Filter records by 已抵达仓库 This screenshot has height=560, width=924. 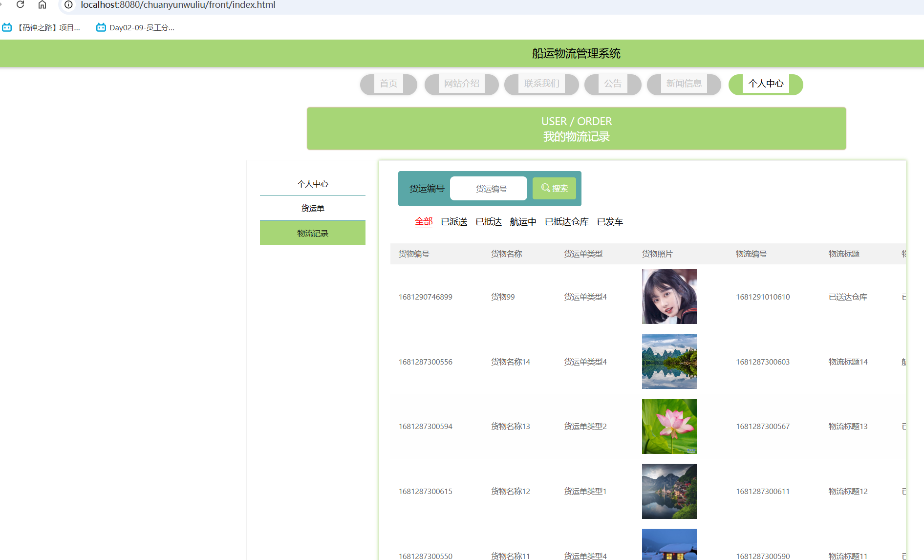pos(567,222)
